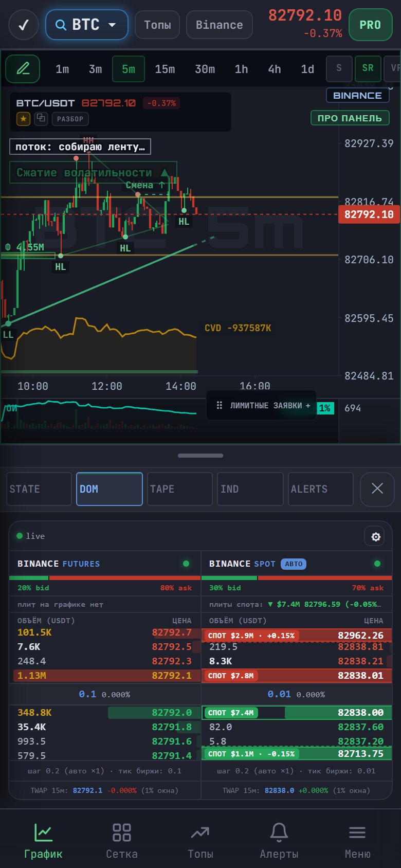Tap the checkmark circle button
Image resolution: width=401 pixels, height=868 pixels.
24,25
